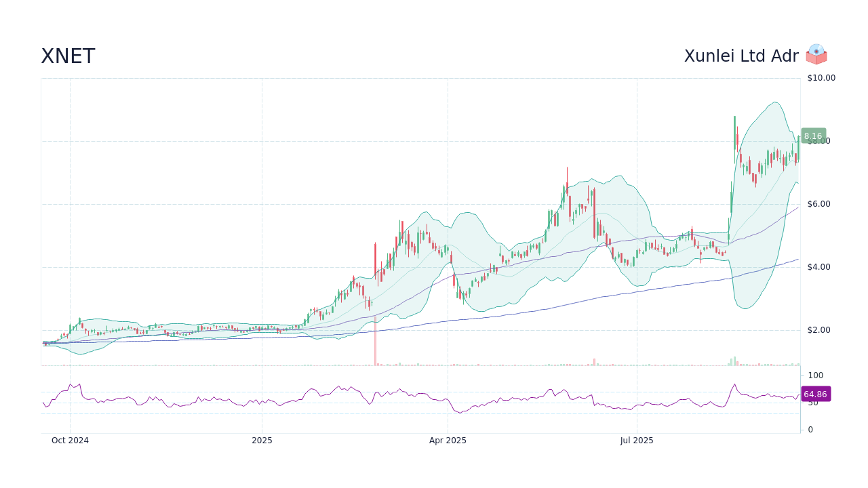
Task: Select the $6.00 gridline label
Action: click(x=821, y=203)
